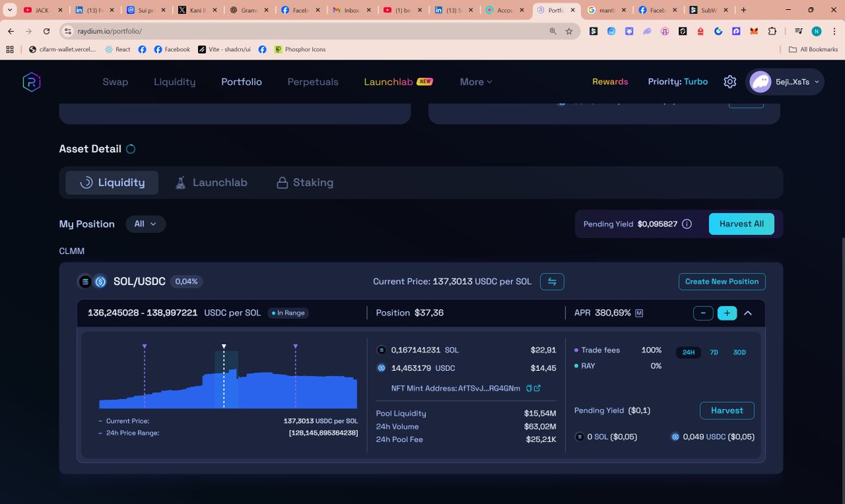Select the 24H APR period
Image resolution: width=845 pixels, height=504 pixels.
point(689,352)
